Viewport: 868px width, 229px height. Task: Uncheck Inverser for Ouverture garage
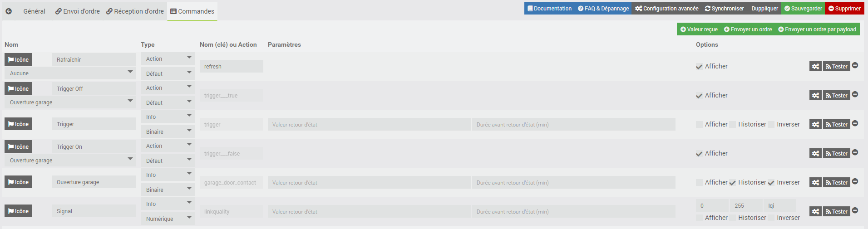(771, 183)
